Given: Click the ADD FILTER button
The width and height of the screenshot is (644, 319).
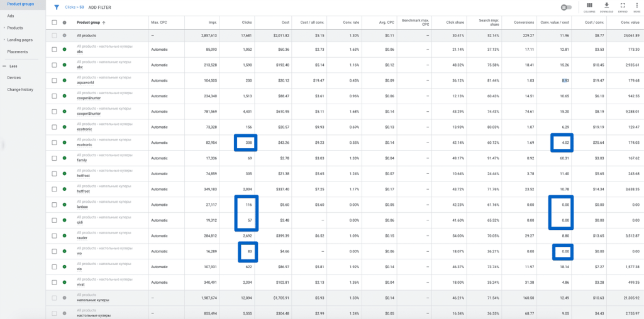Looking at the screenshot, I should 101,8.
